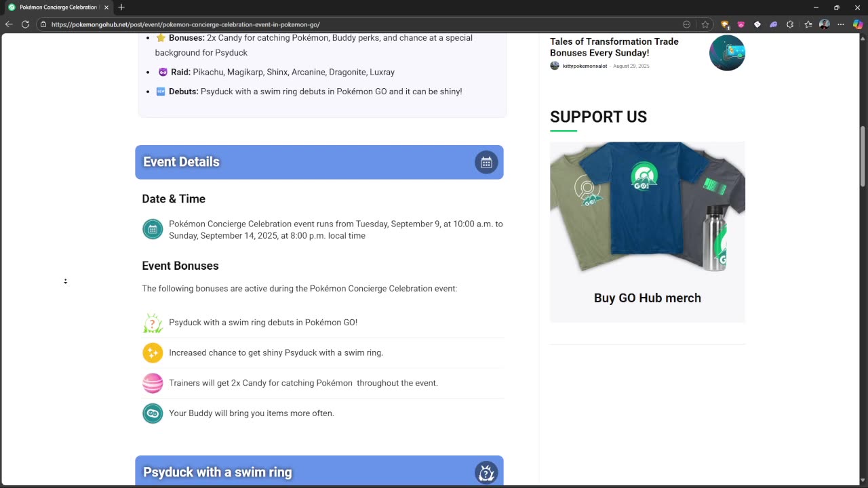Open the Buy GO Hub merch link
The width and height of the screenshot is (868, 488).
(648, 298)
